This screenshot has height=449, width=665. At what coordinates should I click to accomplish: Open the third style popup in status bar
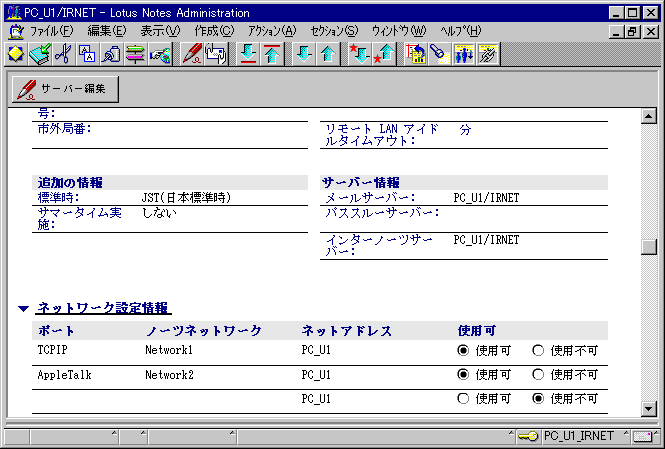192,436
